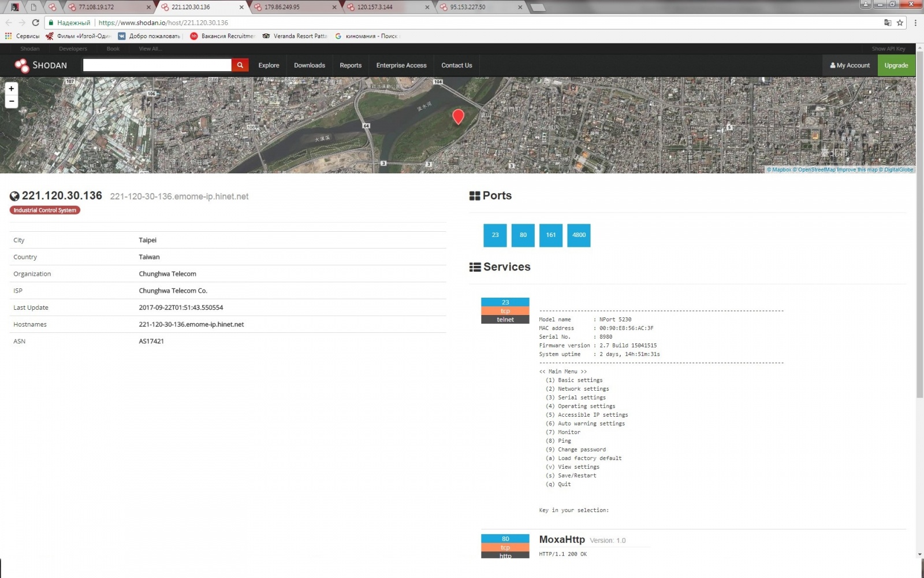Close the 77.108.19.172 tab
Viewport: 924px width, 578px height.
[148, 8]
